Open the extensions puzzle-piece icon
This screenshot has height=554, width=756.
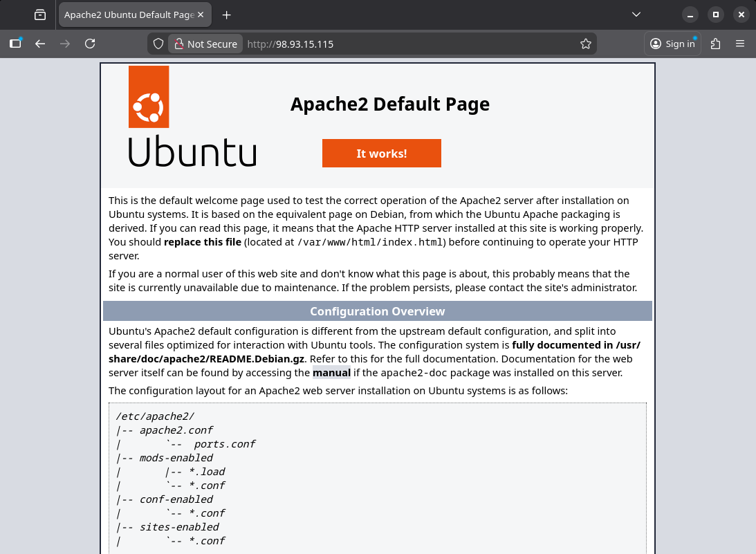(715, 43)
